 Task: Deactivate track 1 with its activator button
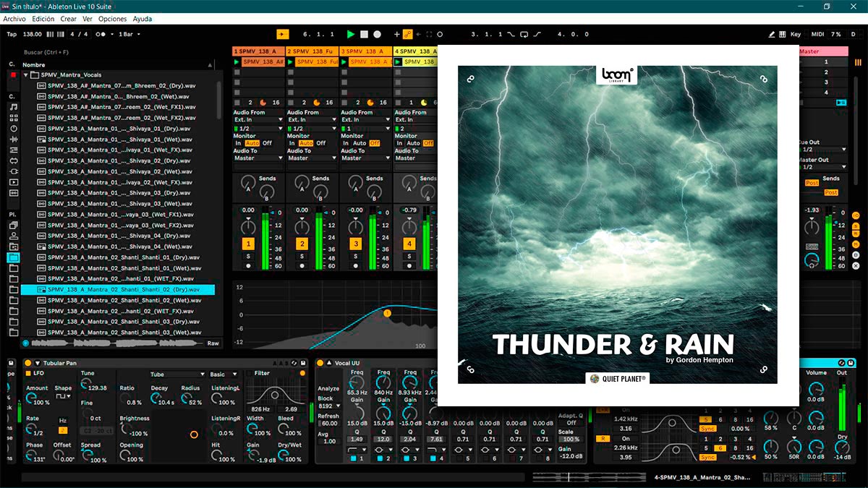(248, 244)
